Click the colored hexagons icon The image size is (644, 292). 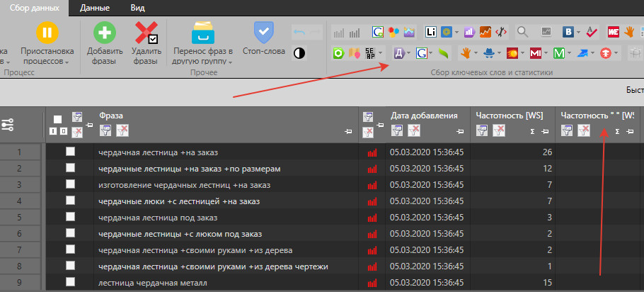click(x=393, y=32)
